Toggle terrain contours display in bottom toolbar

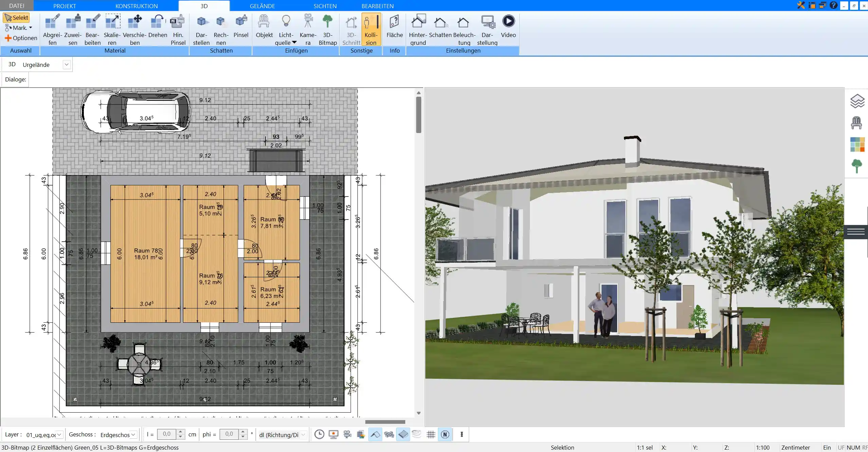click(x=417, y=434)
